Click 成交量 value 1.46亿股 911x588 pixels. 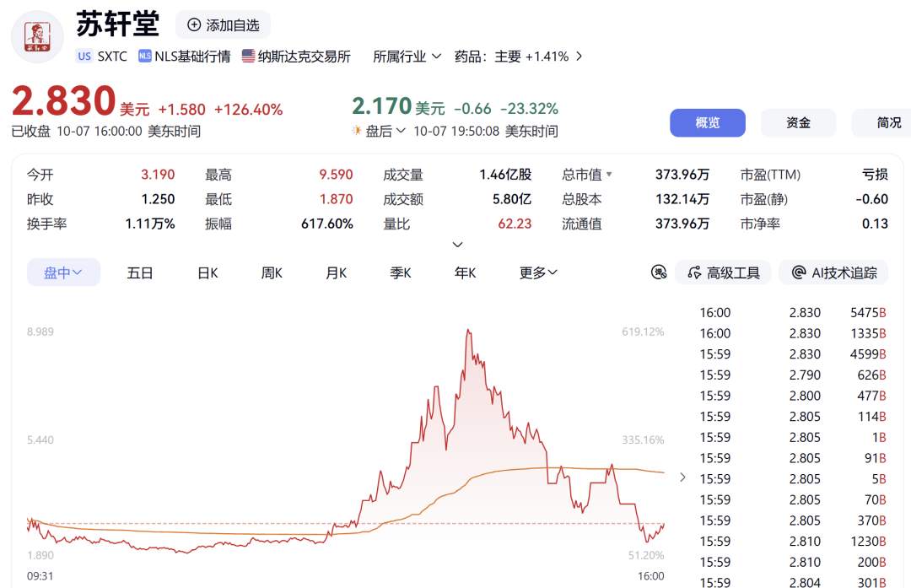tap(505, 175)
